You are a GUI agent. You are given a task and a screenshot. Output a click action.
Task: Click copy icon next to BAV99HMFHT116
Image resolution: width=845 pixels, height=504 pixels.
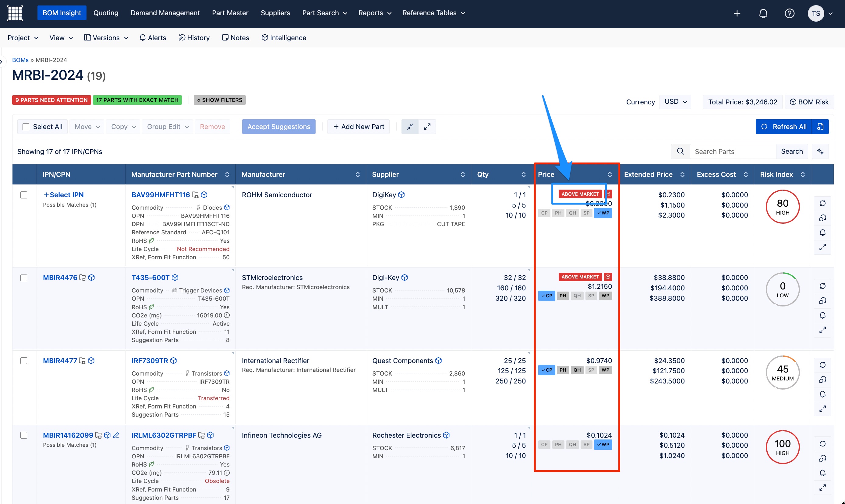coord(195,195)
